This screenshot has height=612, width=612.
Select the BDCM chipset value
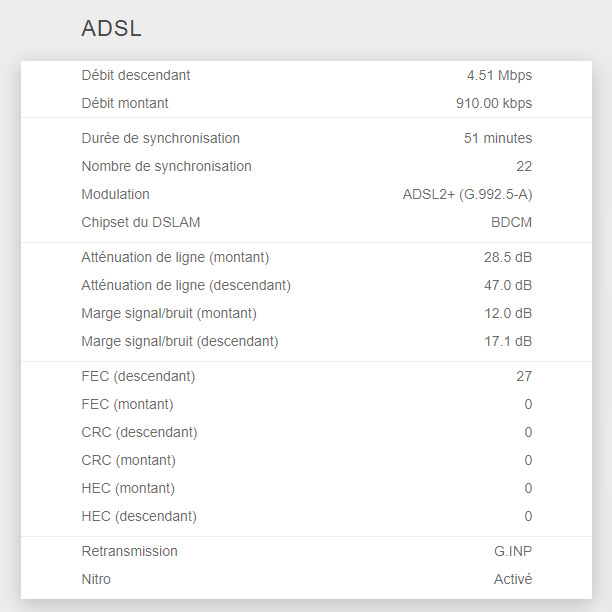point(511,222)
